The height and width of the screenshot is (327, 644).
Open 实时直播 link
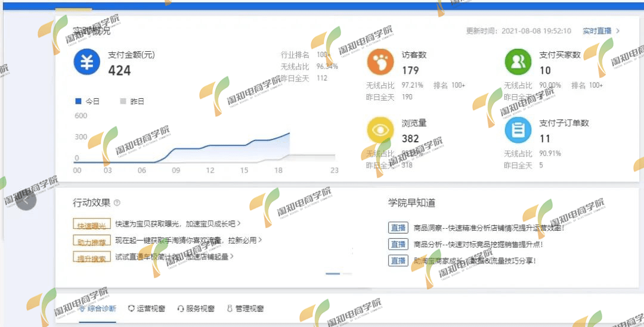coord(600,31)
